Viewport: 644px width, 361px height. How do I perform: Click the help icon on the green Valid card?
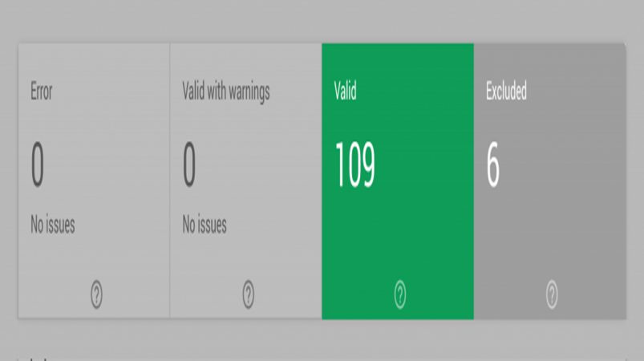[x=400, y=294]
